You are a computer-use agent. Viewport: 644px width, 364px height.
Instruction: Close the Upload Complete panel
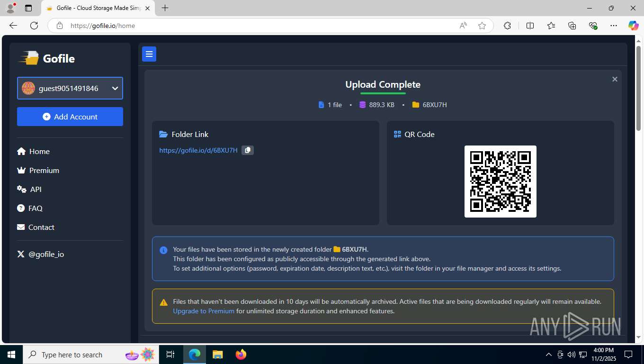point(615,79)
